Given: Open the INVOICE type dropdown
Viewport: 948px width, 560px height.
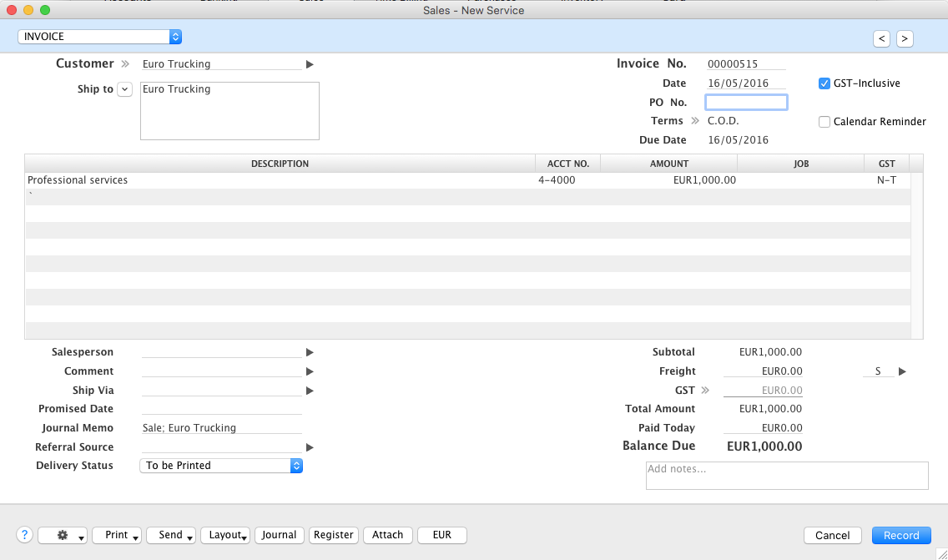Looking at the screenshot, I should tap(99, 37).
